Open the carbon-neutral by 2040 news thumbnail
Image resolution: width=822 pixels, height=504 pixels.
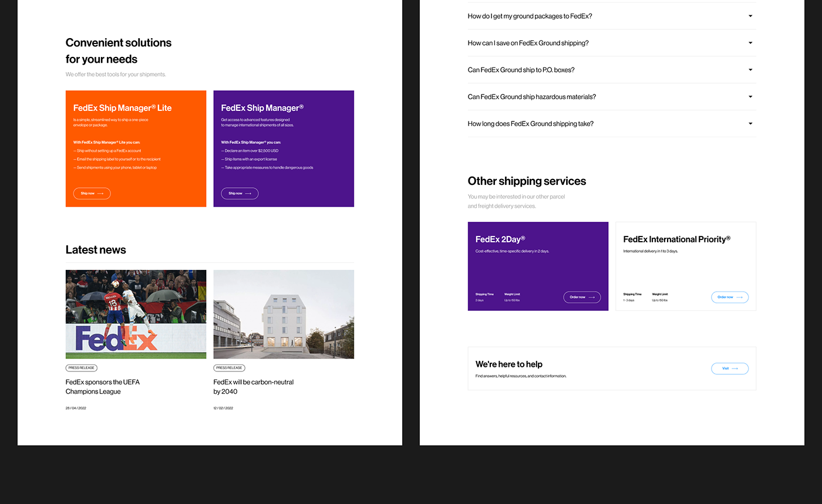[x=284, y=314]
